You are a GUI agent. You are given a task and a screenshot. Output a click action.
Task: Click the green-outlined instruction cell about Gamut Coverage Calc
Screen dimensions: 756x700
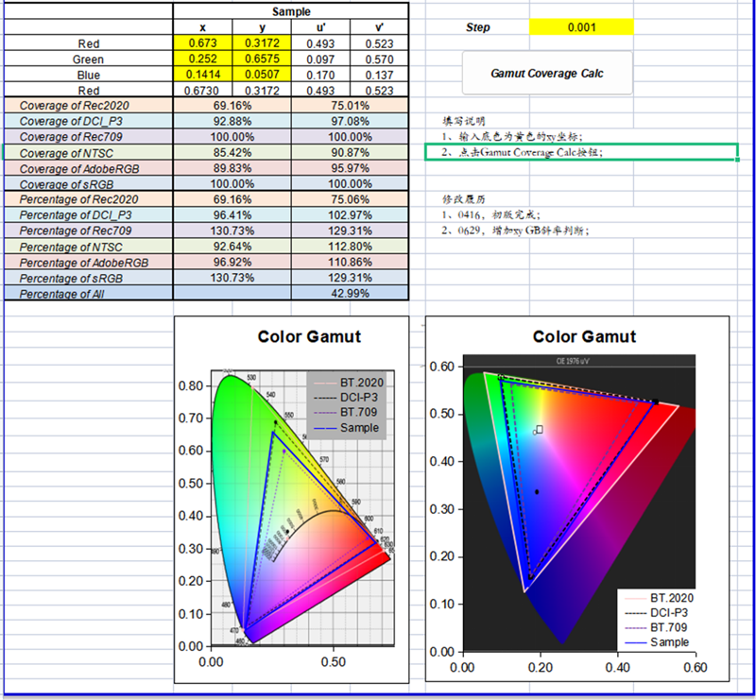tap(581, 152)
